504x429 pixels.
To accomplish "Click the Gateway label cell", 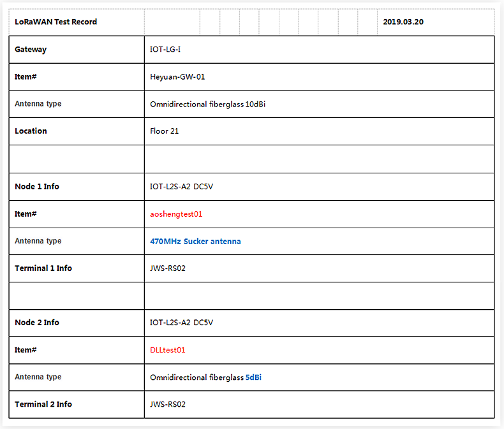I will [31, 49].
